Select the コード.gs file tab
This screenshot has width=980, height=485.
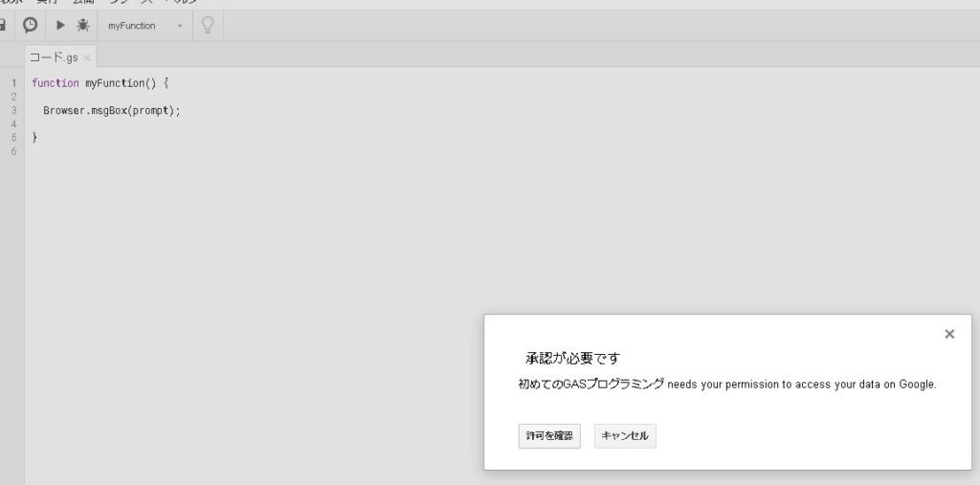tap(55, 57)
